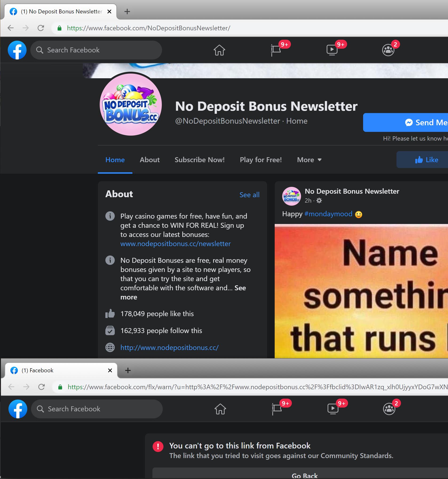Click the follow checkmark icon
Image resolution: width=448 pixels, height=479 pixels.
point(110,330)
